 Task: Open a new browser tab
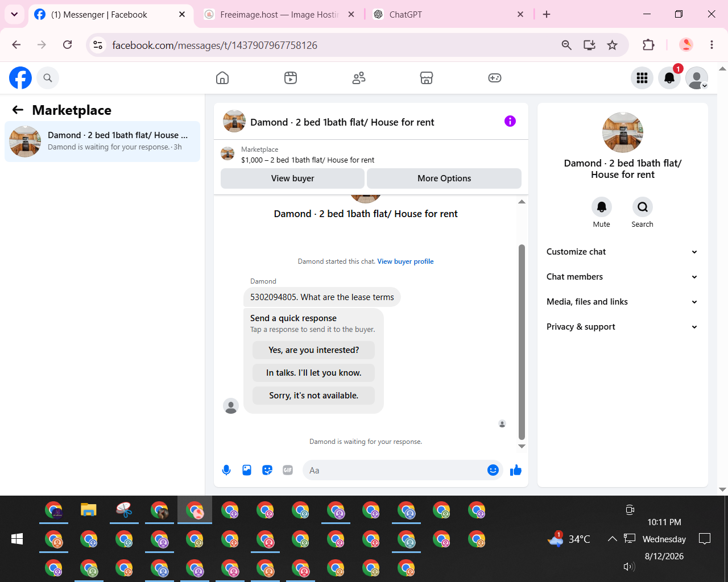(x=547, y=15)
